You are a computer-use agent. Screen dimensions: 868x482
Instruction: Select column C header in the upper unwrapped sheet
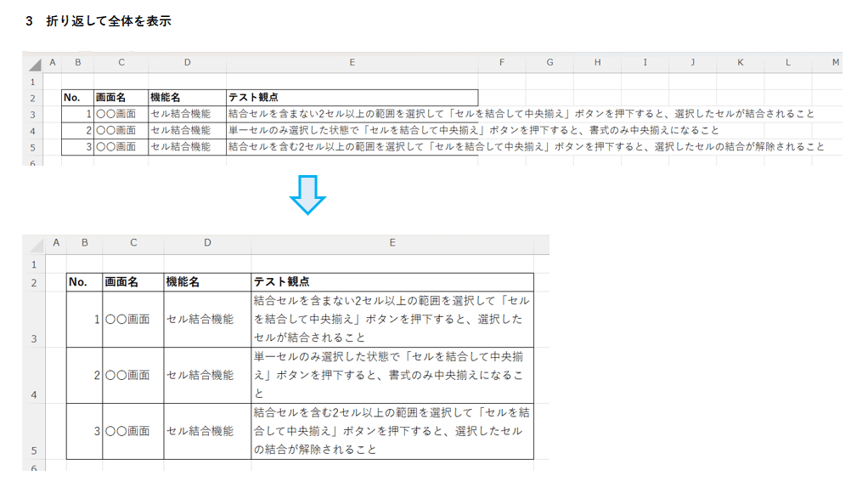pyautogui.click(x=121, y=63)
